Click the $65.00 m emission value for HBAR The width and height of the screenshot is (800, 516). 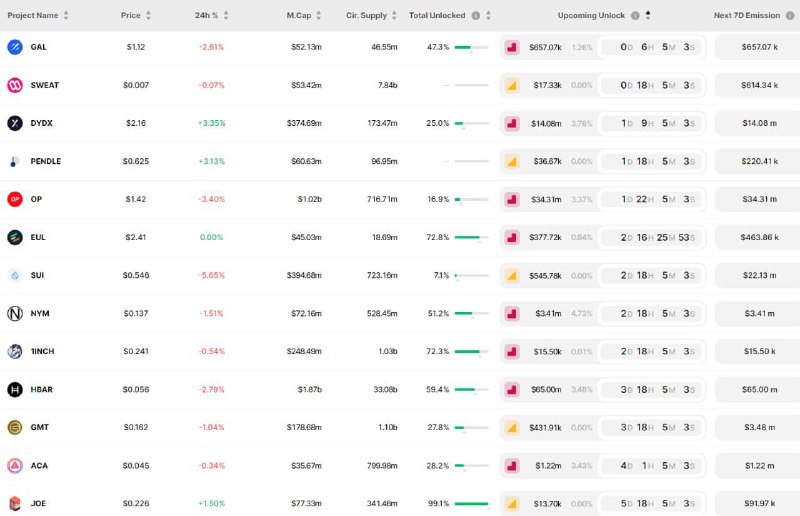coord(759,389)
